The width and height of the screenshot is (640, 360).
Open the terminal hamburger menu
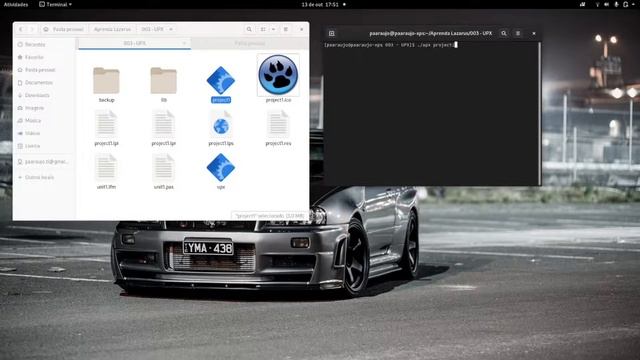click(518, 33)
